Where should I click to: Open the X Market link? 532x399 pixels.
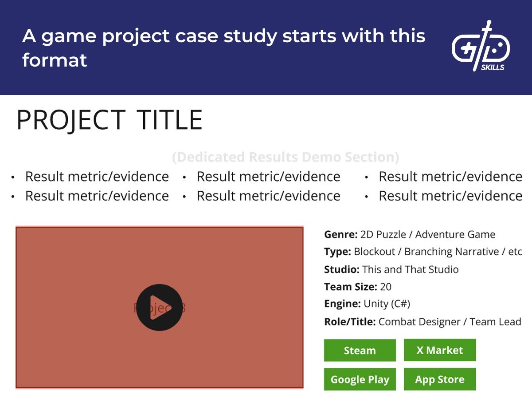pos(439,350)
